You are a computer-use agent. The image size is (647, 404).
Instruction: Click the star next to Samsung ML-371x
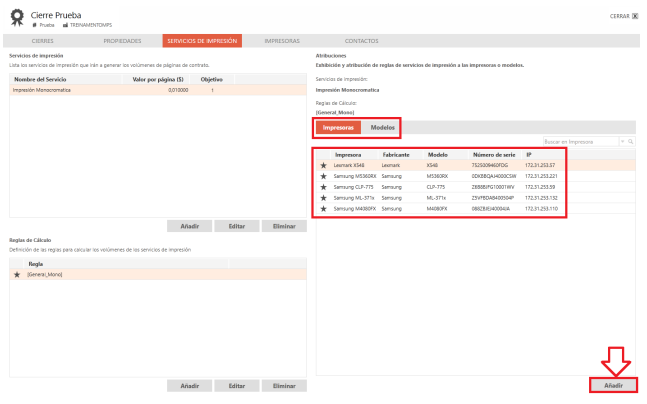click(x=323, y=197)
